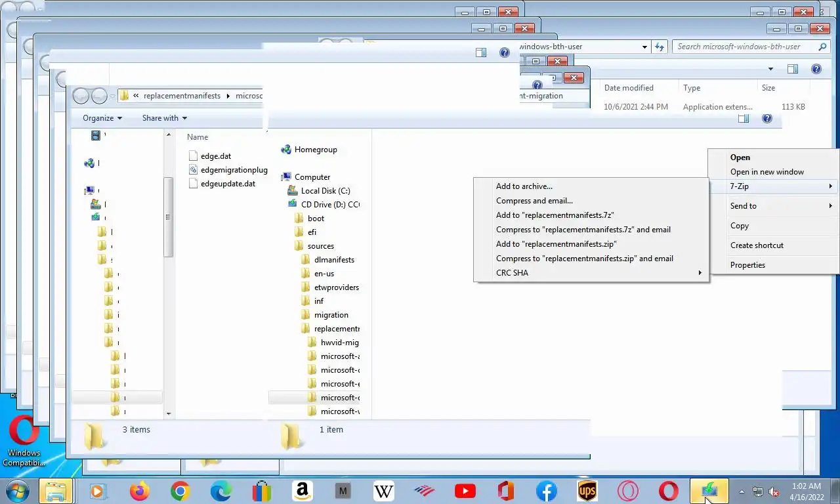Open the Amazon taskbar shortcut
The image size is (840, 504).
(x=302, y=491)
